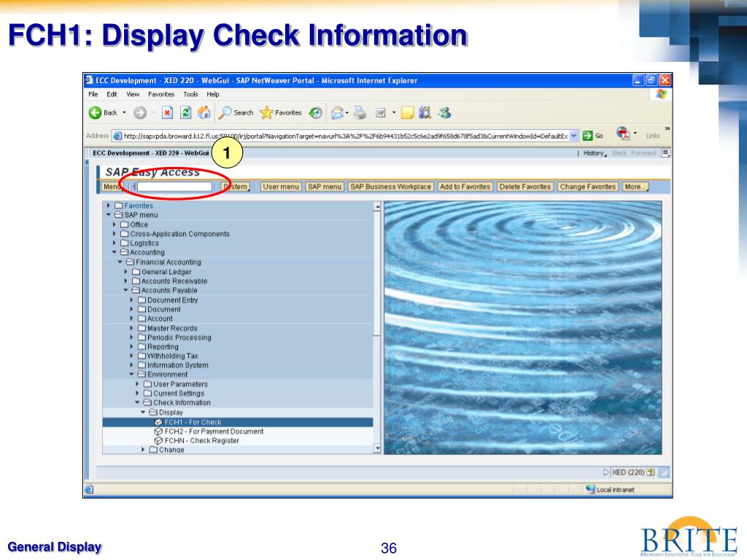The image size is (747, 560).
Task: Click the User menu button
Action: click(x=281, y=187)
